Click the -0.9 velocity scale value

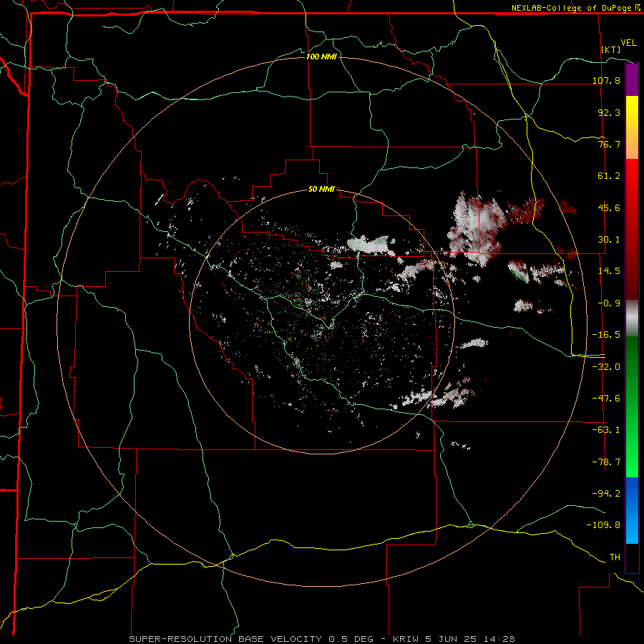pyautogui.click(x=609, y=303)
